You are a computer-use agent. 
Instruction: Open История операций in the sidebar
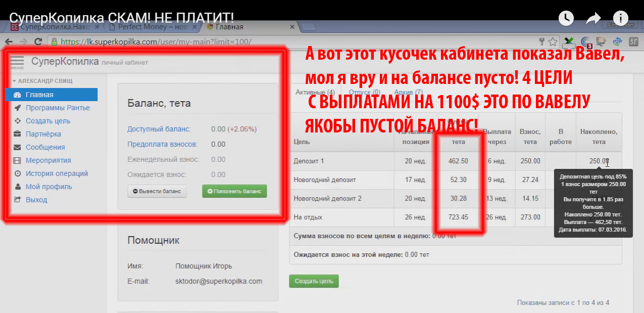pyautogui.click(x=57, y=173)
